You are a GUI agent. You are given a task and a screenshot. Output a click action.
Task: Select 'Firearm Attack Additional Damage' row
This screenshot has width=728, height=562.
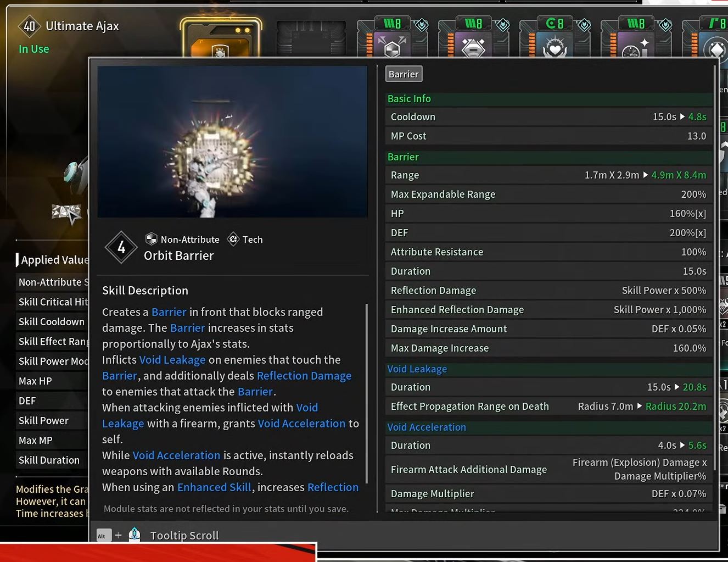tap(548, 470)
